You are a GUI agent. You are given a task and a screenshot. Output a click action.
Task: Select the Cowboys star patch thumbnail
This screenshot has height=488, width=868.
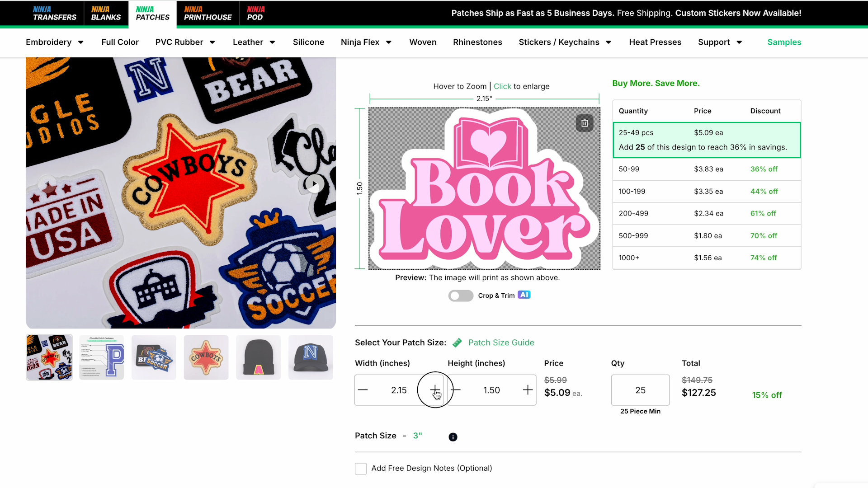[206, 357]
